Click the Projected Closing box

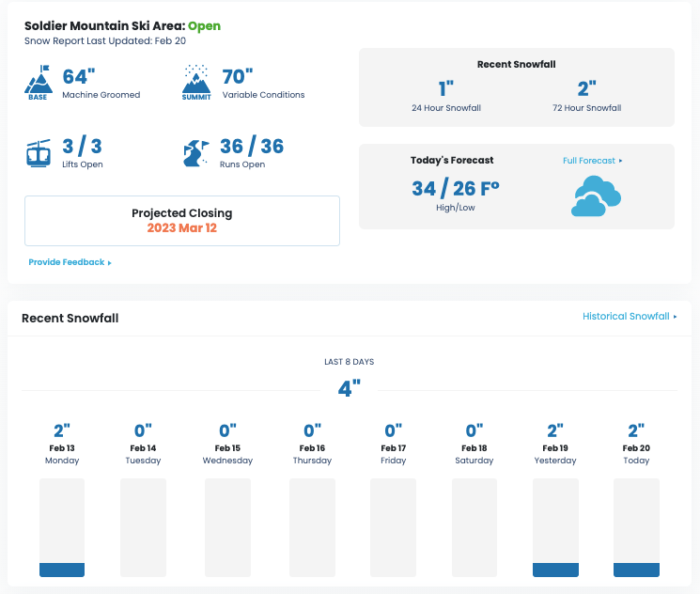[x=182, y=221]
